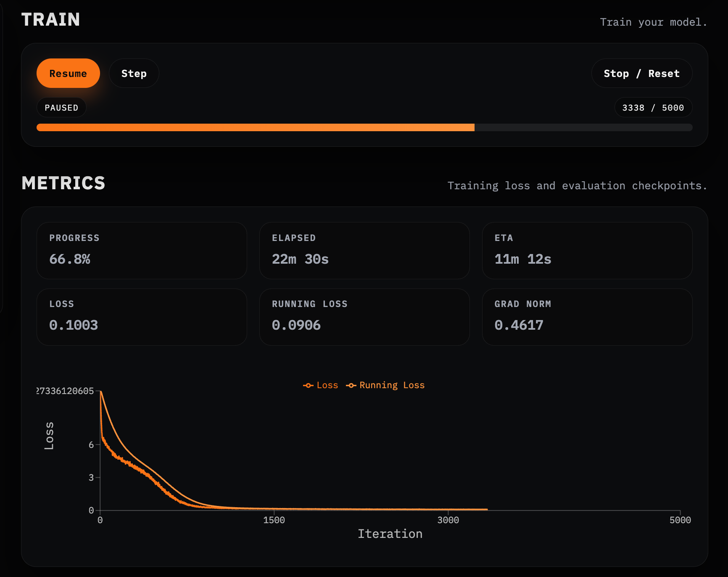The image size is (728, 577).
Task: Click the Resume training button
Action: coord(68,73)
